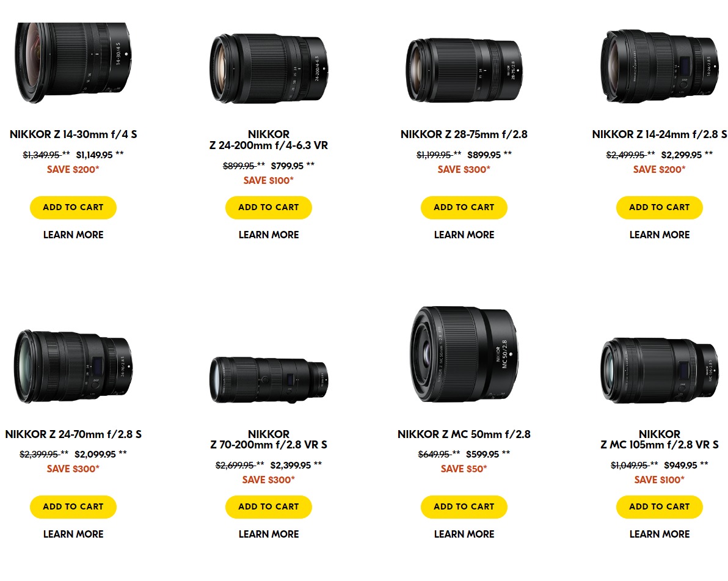The height and width of the screenshot is (581, 728).
Task: Open Learn More for the 70-200mm lens
Action: [269, 535]
